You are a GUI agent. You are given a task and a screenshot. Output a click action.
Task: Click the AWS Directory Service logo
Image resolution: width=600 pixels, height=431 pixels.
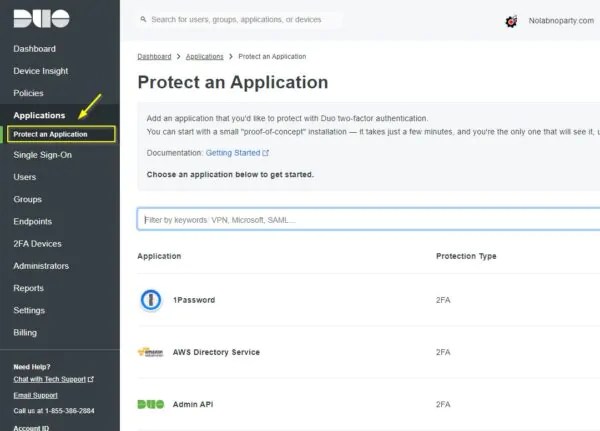coord(150,352)
